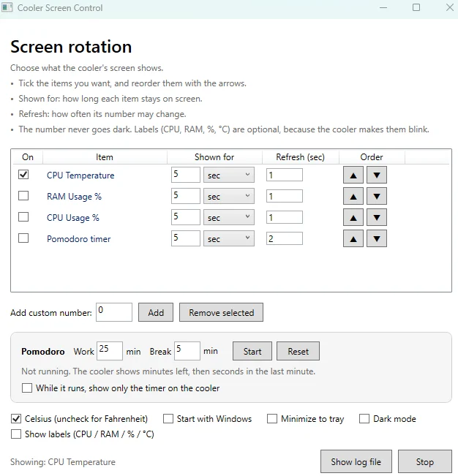Click the Stop button
Image resolution: width=458 pixels, height=476 pixels.
(425, 461)
